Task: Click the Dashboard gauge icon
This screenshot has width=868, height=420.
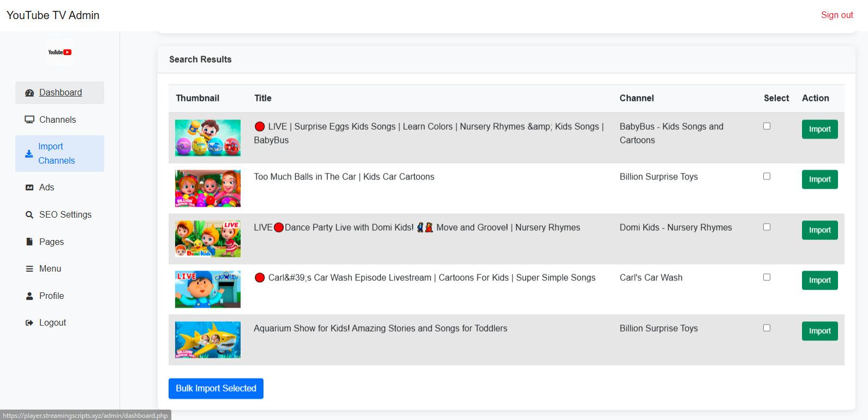Action: [x=29, y=93]
